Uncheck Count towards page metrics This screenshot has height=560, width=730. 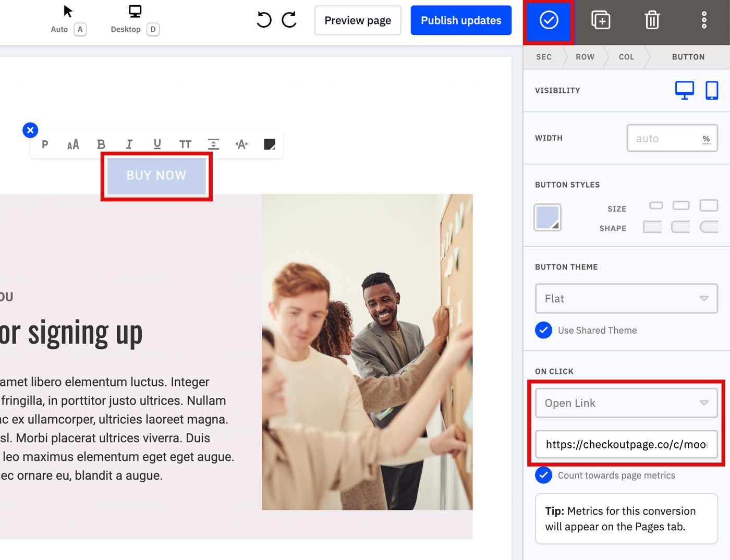pyautogui.click(x=543, y=475)
